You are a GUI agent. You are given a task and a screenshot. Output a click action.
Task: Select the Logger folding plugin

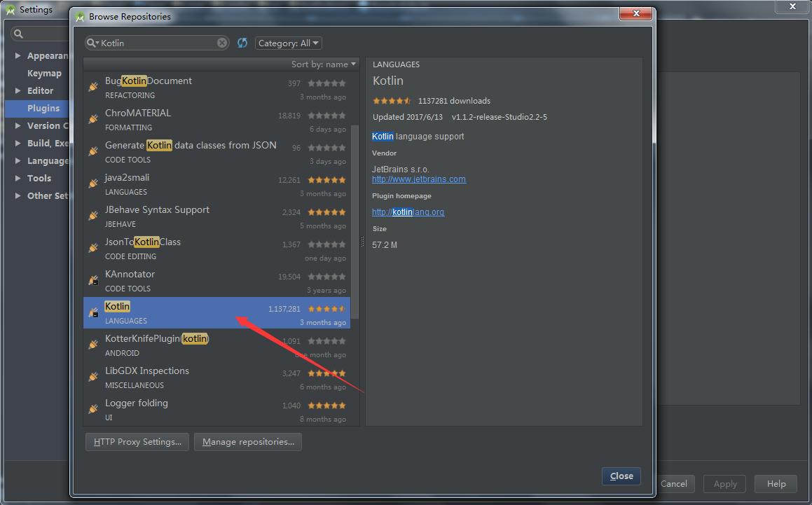[217, 409]
